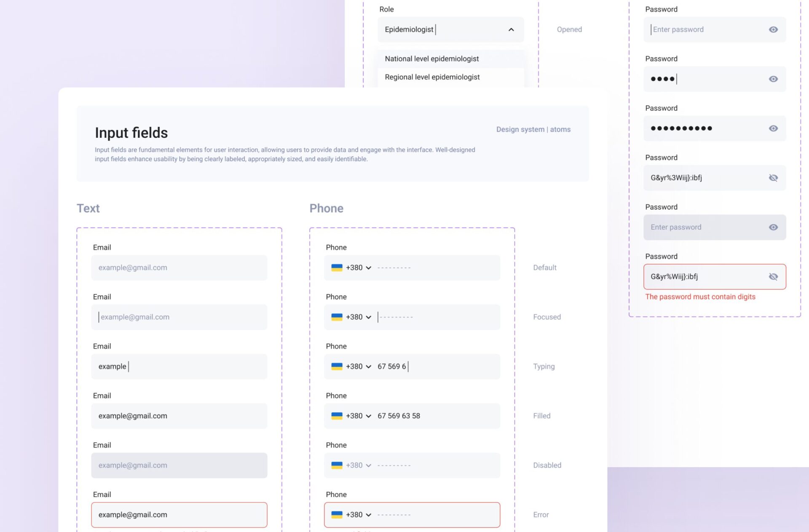Hide the password in the red error field
Viewport: 809px width, 532px height.
tap(773, 277)
